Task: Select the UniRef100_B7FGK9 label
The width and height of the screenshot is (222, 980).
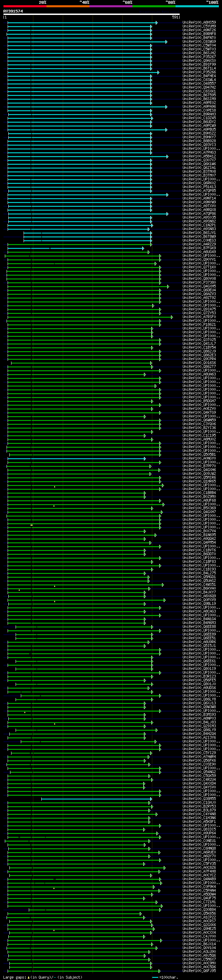Action: 199,248
